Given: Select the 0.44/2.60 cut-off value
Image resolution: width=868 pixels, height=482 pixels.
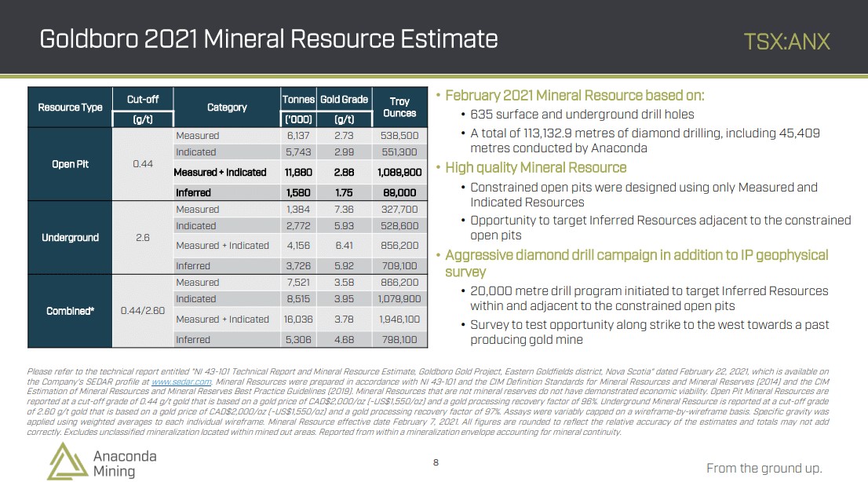Looking at the screenshot, I should click(x=143, y=311).
